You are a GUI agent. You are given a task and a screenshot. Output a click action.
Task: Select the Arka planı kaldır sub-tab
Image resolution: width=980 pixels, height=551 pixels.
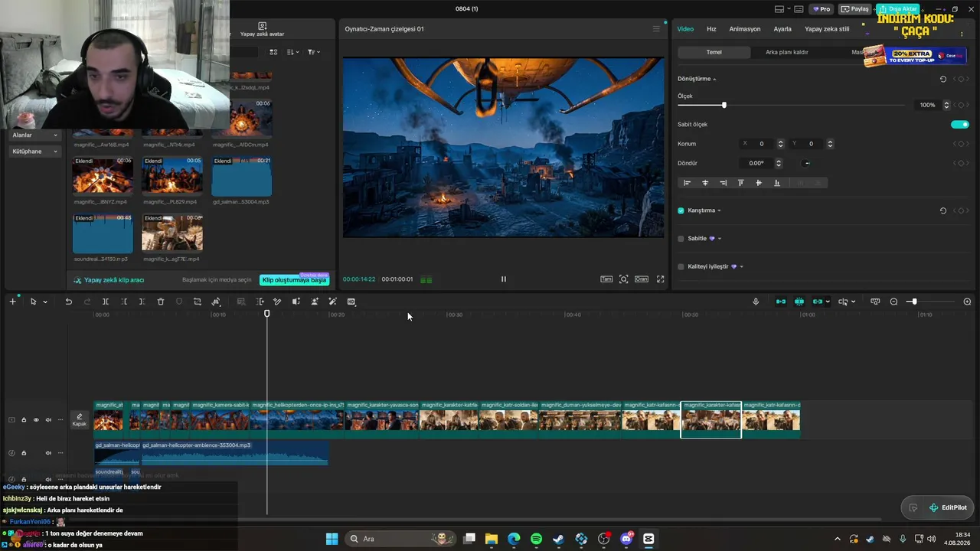787,52
